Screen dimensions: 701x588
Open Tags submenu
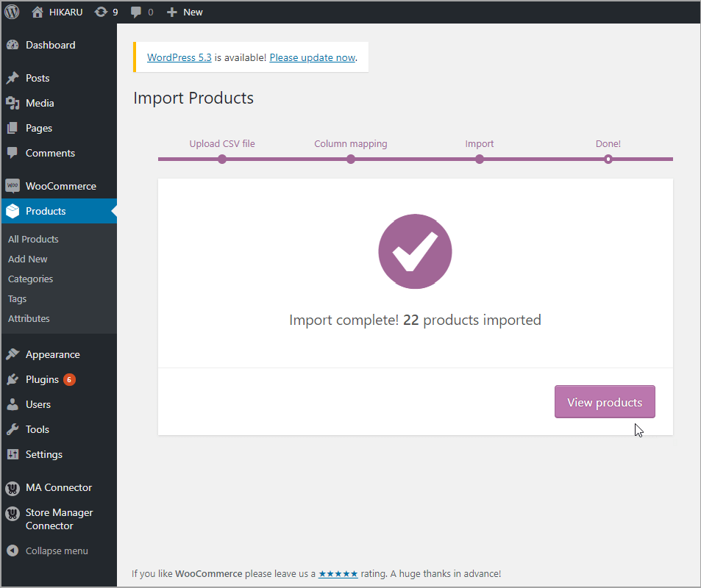18,299
